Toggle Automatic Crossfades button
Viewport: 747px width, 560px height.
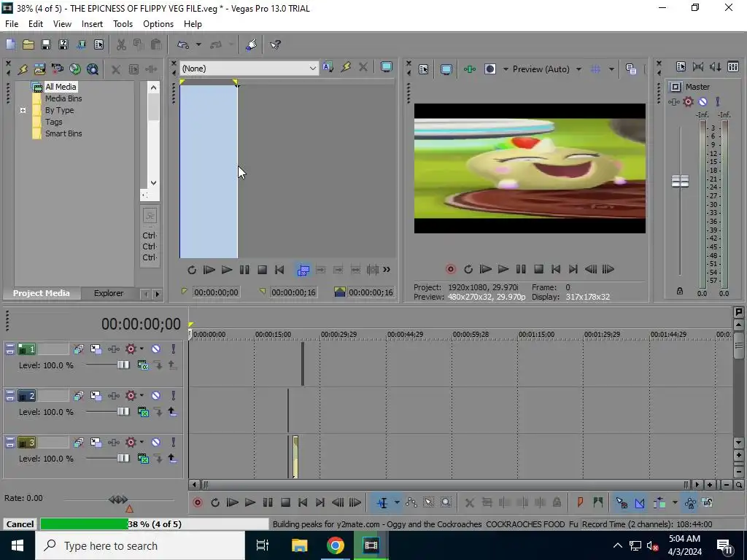[640, 502]
